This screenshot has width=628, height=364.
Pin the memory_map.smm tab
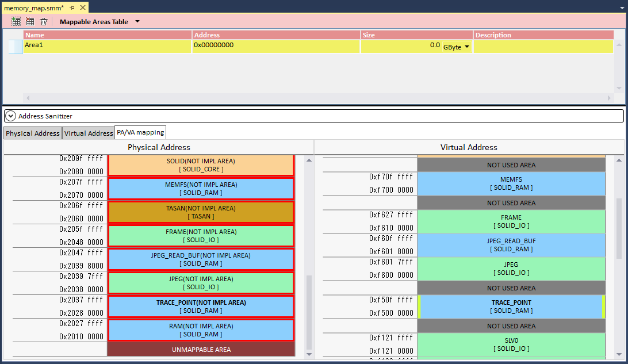click(x=72, y=8)
